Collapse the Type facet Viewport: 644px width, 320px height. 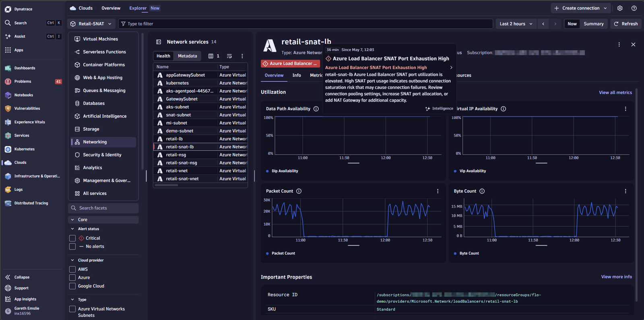click(72, 300)
